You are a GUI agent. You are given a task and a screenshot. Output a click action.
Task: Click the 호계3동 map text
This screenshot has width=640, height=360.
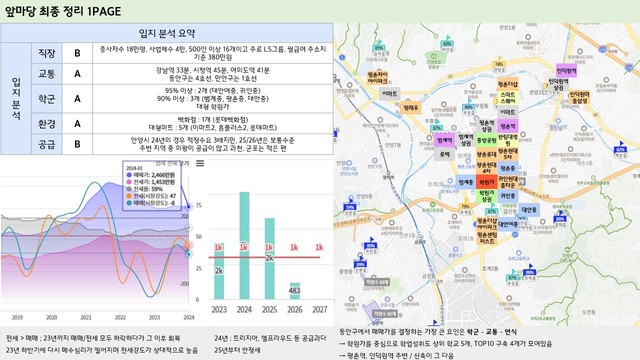tap(491, 269)
